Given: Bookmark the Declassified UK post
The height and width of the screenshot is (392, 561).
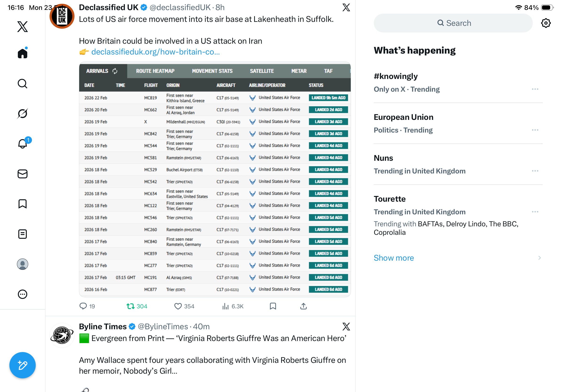Looking at the screenshot, I should point(273,306).
